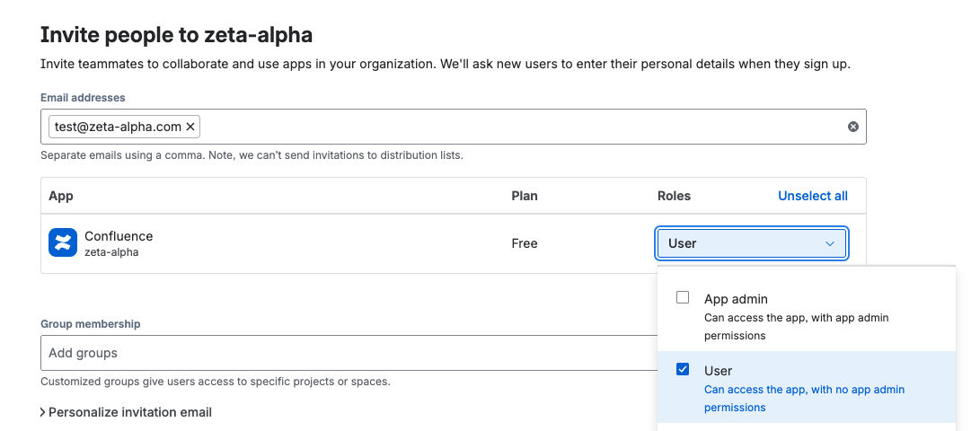The width and height of the screenshot is (980, 431).
Task: Click 'Can access the app, with no app admin permissions'
Action: click(x=804, y=399)
